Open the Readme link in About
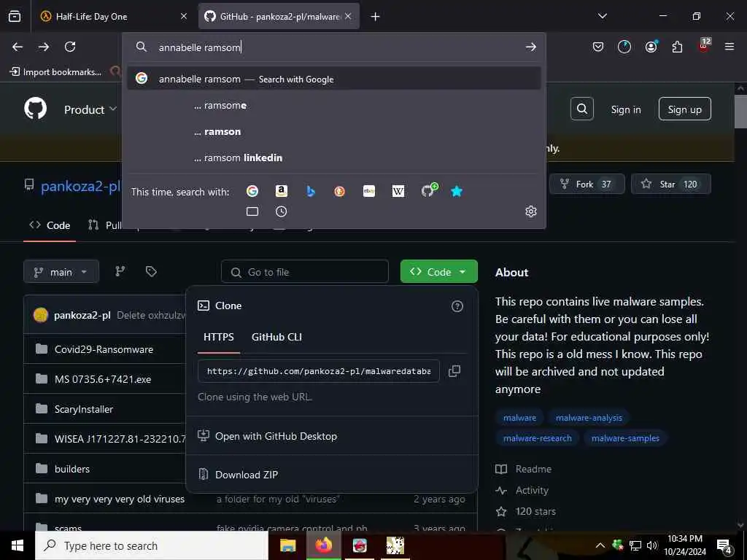This screenshot has width=747, height=560. [533, 469]
